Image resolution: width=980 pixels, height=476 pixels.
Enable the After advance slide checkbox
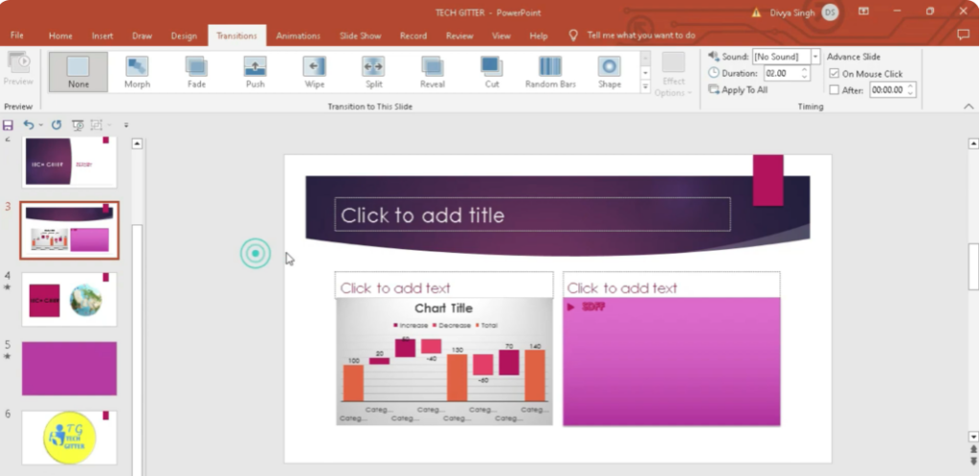point(835,90)
